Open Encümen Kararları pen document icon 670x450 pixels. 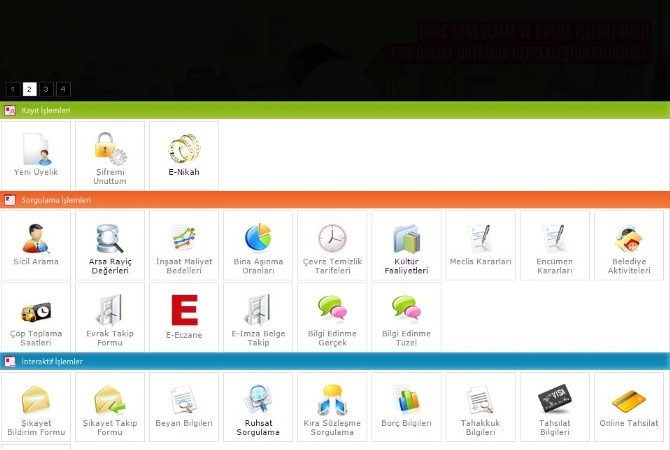pos(554,238)
